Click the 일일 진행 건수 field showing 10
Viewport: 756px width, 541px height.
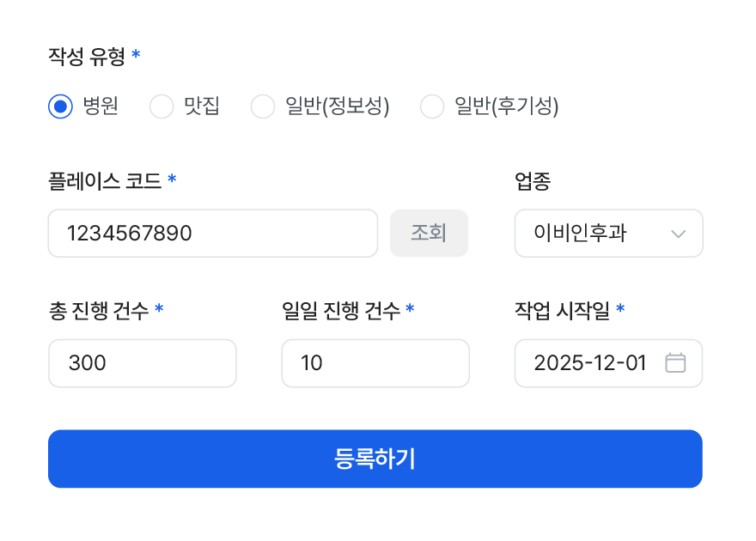pyautogui.click(x=375, y=363)
